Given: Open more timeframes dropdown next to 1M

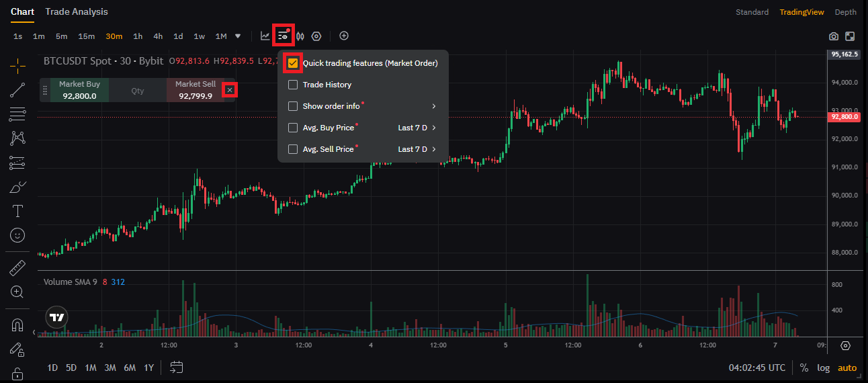Looking at the screenshot, I should coord(238,36).
